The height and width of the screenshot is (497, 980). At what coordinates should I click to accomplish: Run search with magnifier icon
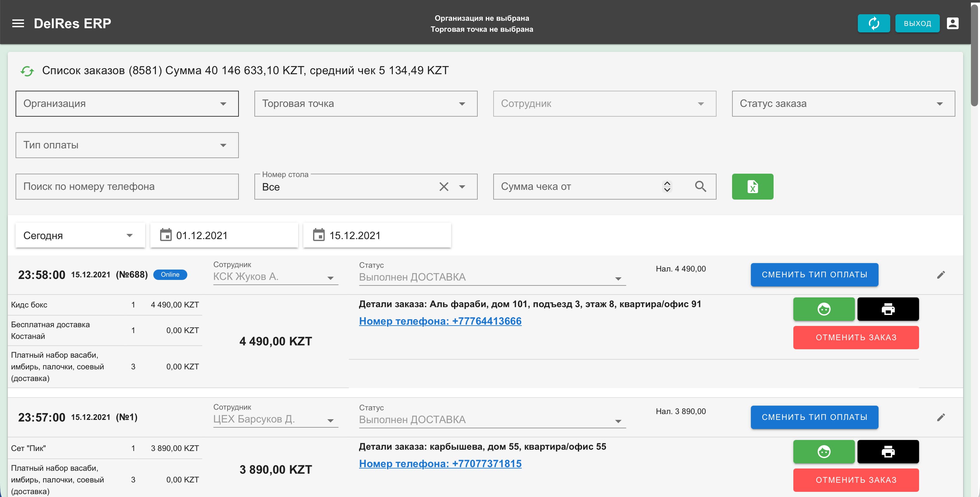(x=700, y=186)
